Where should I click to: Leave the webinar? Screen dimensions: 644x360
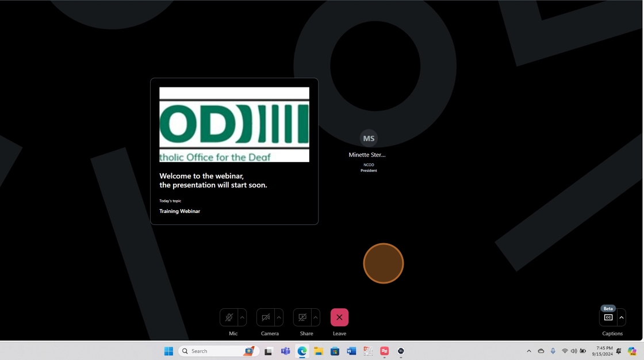click(339, 317)
